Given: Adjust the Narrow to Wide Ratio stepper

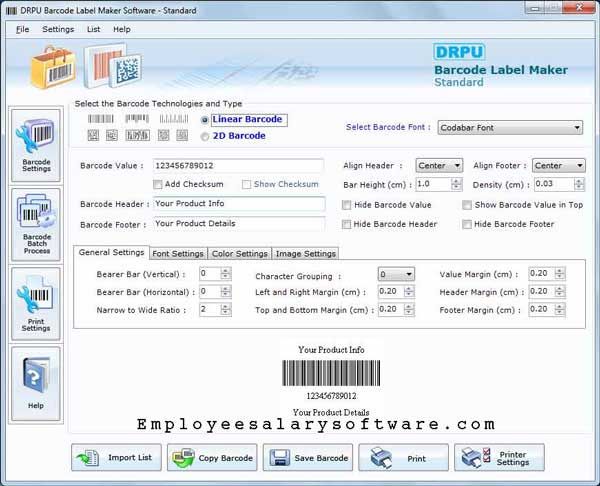Looking at the screenshot, I should [225, 310].
